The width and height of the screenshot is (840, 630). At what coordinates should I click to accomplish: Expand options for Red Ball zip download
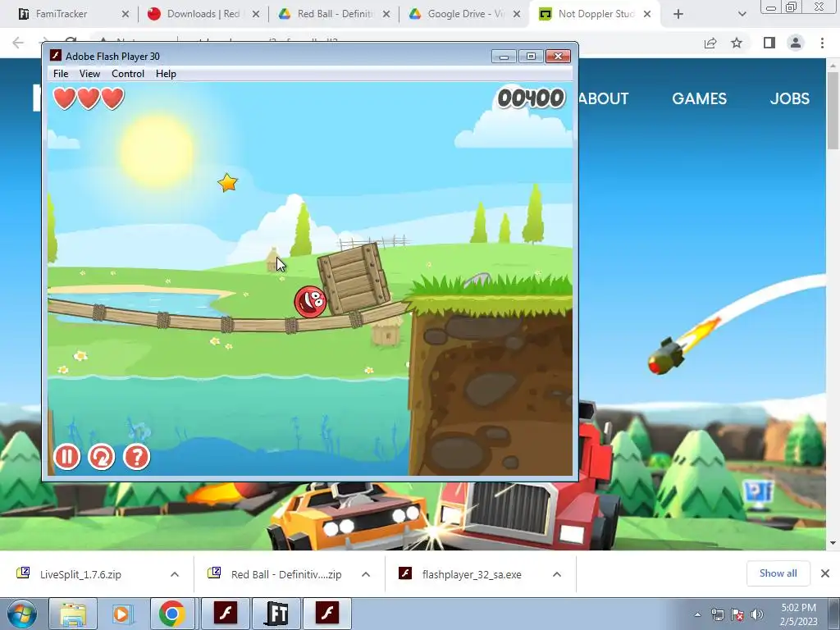[x=366, y=574]
